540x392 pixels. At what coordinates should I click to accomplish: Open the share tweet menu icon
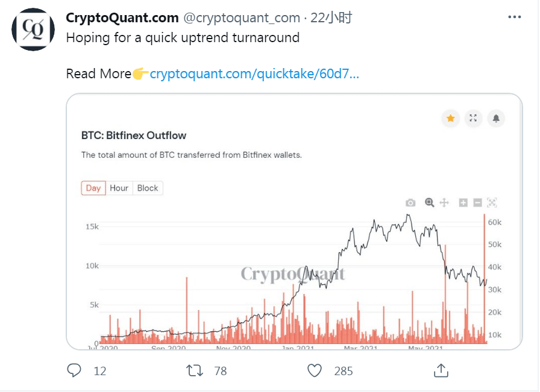(x=441, y=370)
